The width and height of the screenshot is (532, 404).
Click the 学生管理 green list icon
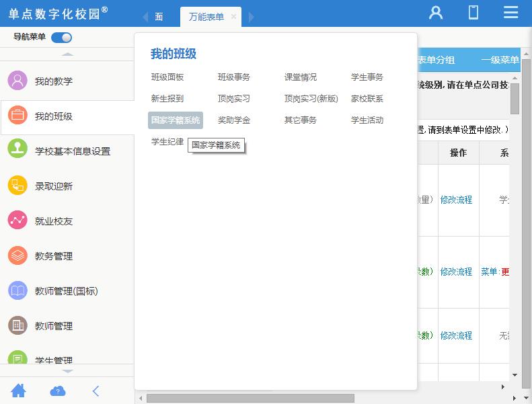pyautogui.click(x=17, y=357)
